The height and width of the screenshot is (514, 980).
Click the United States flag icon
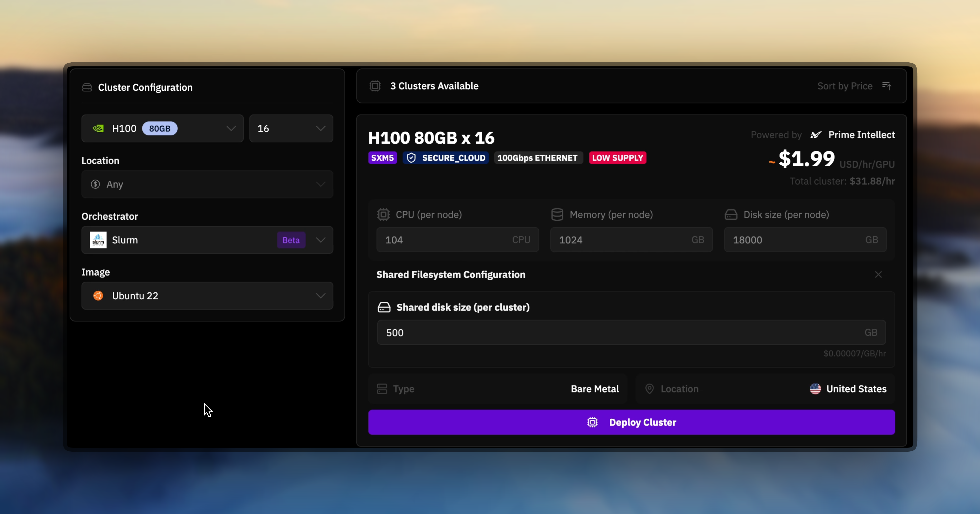815,389
